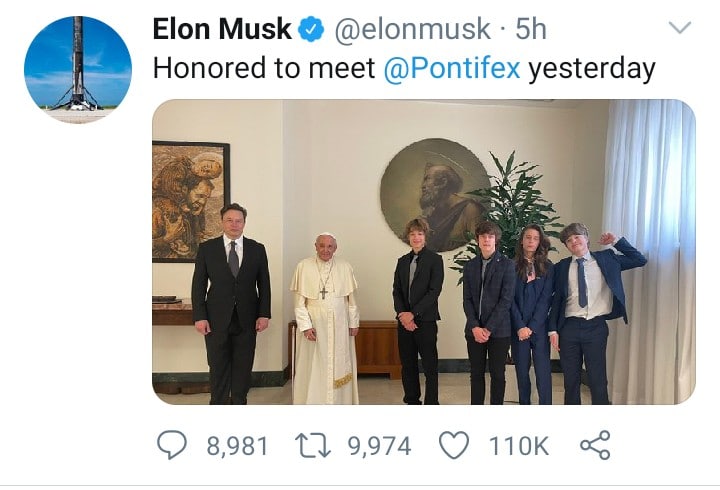The image size is (720, 490).
Task: Expand the tweet options chevron
Action: pos(679,28)
